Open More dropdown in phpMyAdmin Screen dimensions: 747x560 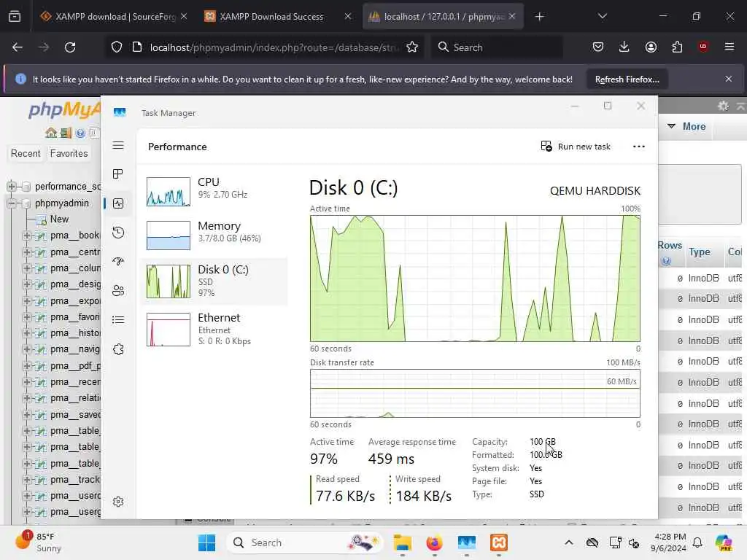686,126
